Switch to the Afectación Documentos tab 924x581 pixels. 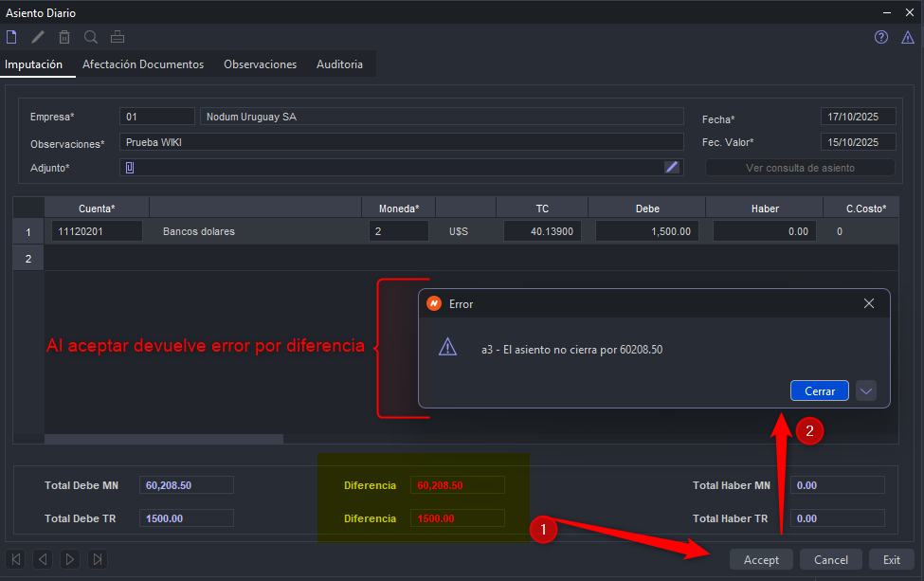coord(143,64)
